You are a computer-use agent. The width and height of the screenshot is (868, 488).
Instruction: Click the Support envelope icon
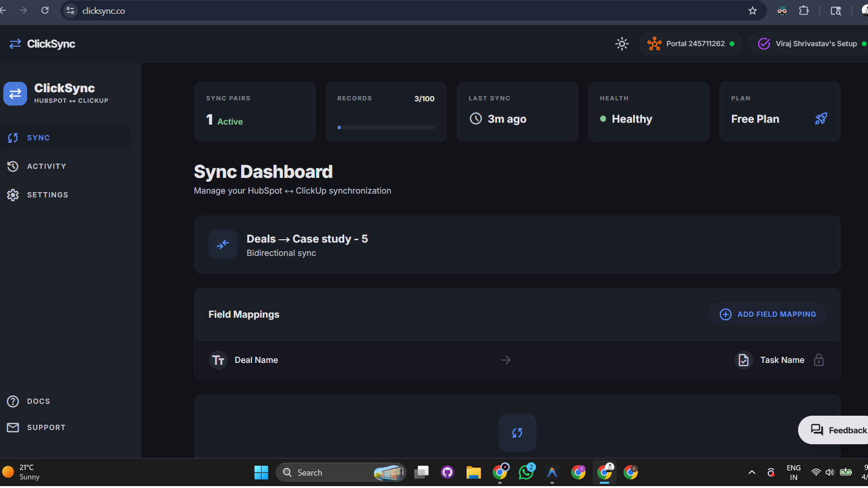(13, 428)
